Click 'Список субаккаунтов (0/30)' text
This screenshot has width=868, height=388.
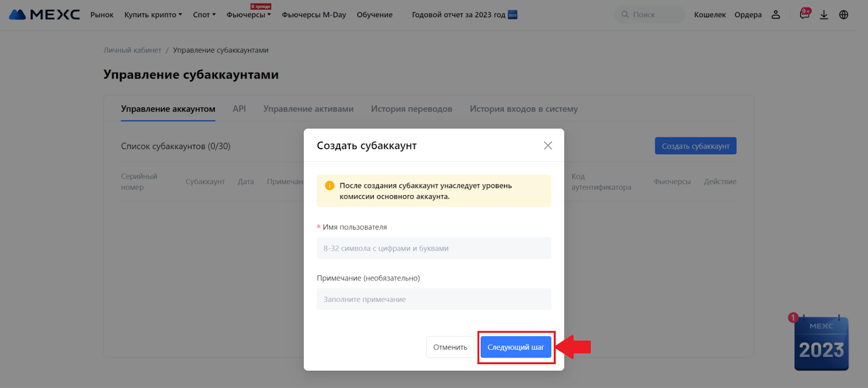click(x=176, y=147)
